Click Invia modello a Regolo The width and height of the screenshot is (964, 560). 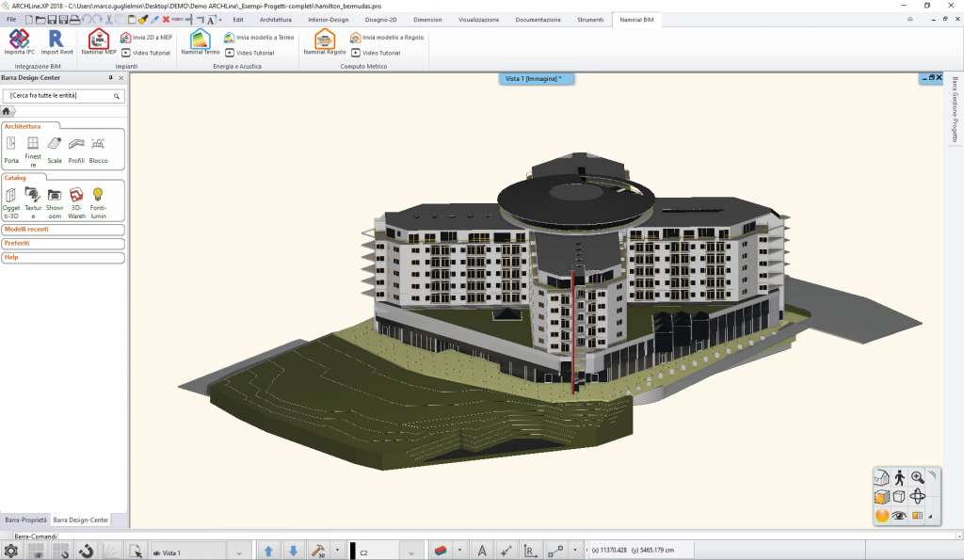click(x=387, y=38)
